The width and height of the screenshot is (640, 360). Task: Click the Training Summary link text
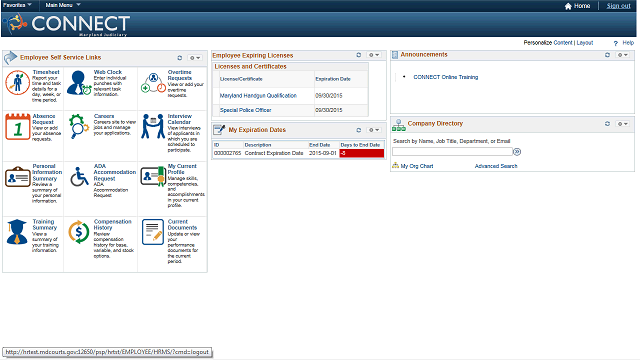click(44, 224)
